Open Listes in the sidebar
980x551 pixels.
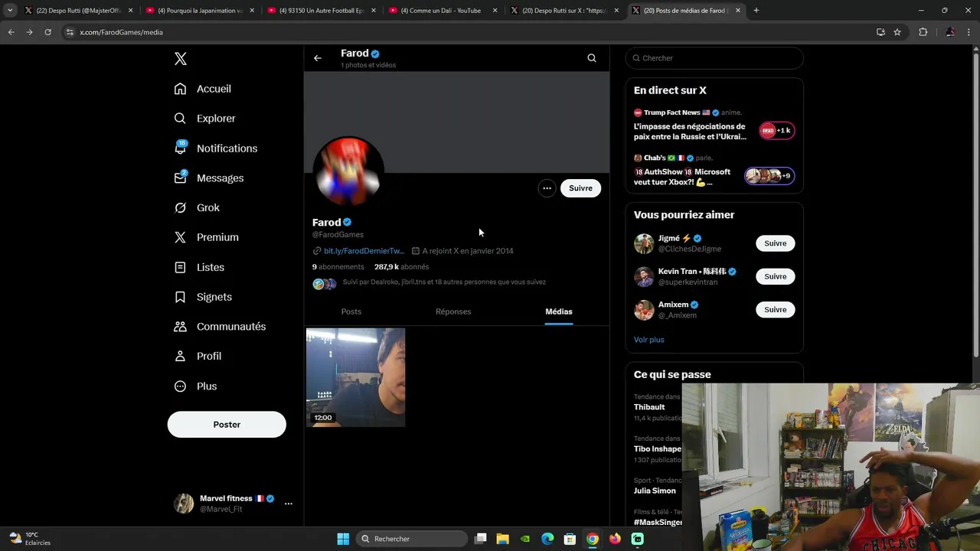coord(199,267)
